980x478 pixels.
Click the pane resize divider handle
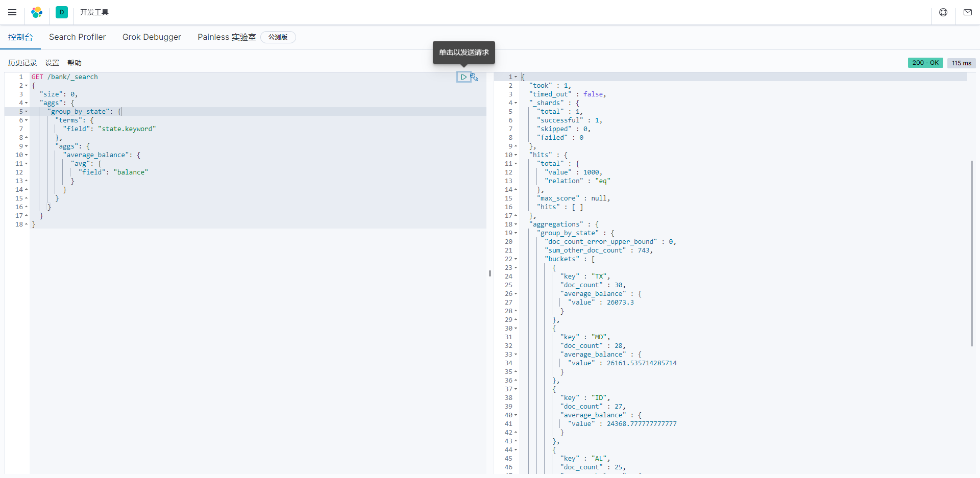pyautogui.click(x=490, y=273)
